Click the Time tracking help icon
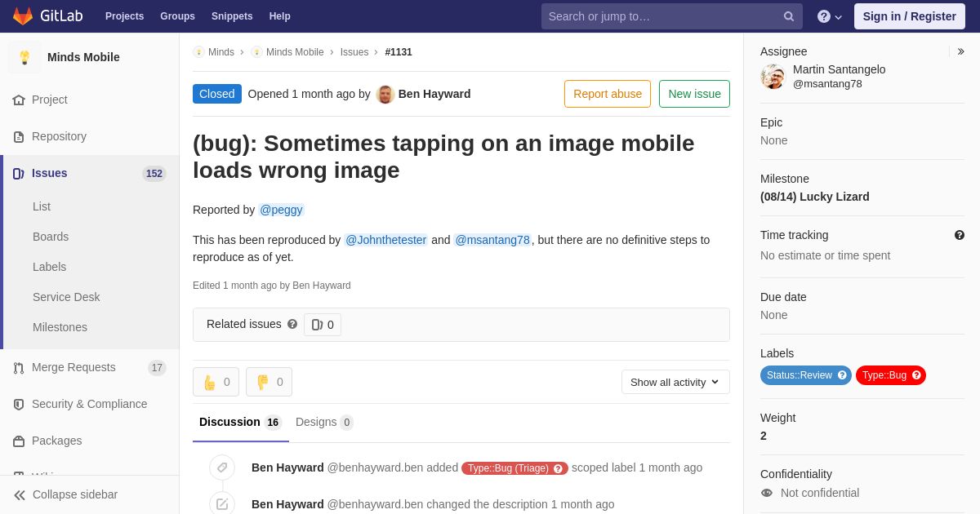Screen dimensions: 980x514 [960, 235]
